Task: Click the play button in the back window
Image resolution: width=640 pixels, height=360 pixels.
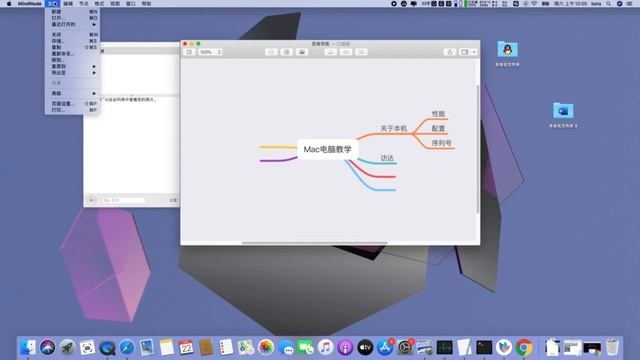Action: [91, 200]
